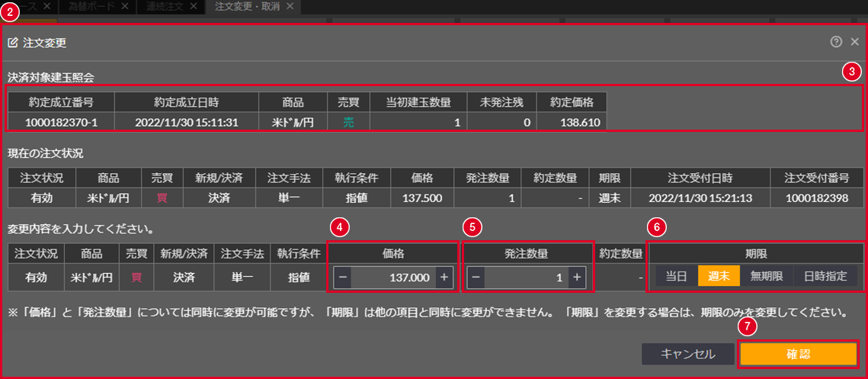
Task: Click the edit icon beside 注文変更 title
Action: [13, 43]
